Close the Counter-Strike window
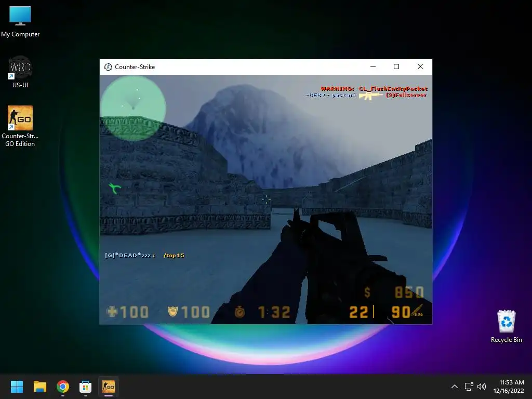Viewport: 532px width, 399px height. (420, 67)
